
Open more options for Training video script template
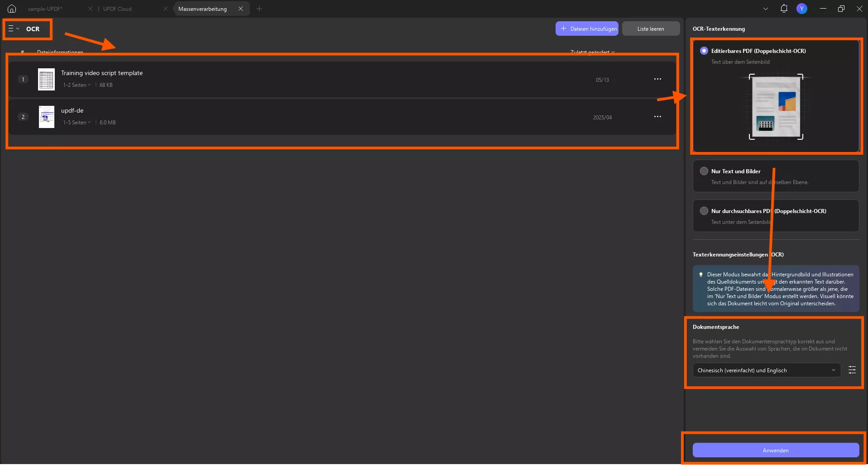pos(657,79)
